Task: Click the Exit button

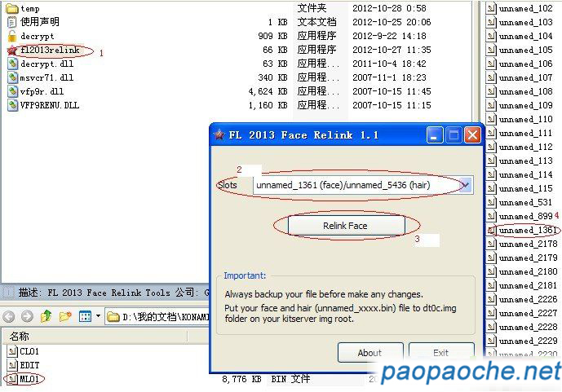Action: coord(441,353)
